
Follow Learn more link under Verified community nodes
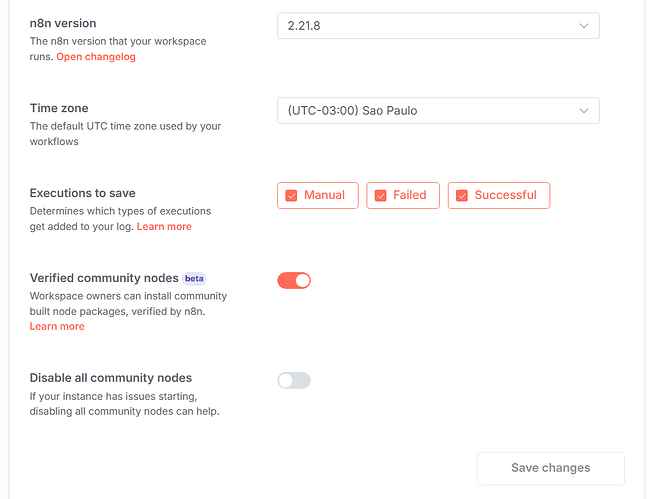[x=57, y=326]
